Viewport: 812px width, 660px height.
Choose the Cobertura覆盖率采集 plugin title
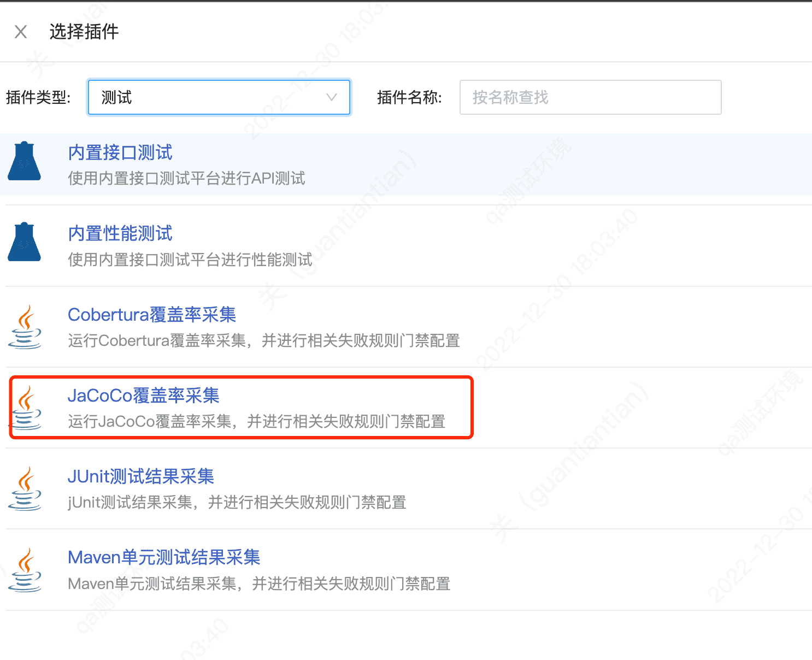pyautogui.click(x=152, y=315)
